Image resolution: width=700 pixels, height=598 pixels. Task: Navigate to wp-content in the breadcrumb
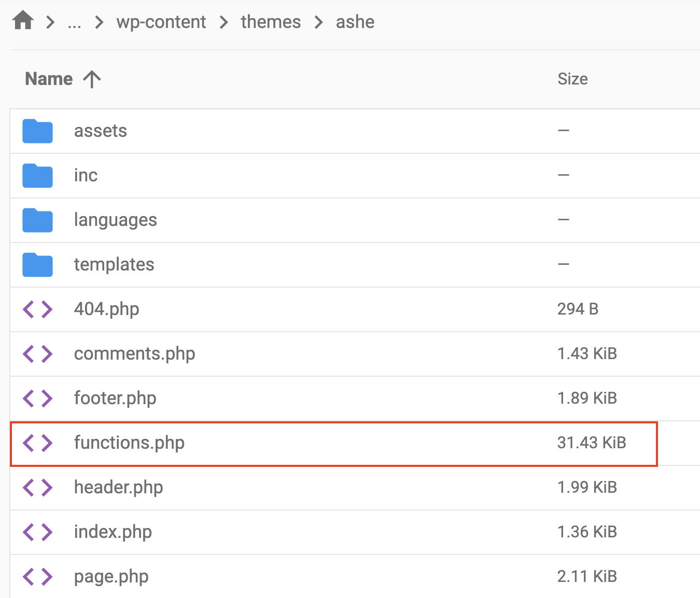click(161, 22)
